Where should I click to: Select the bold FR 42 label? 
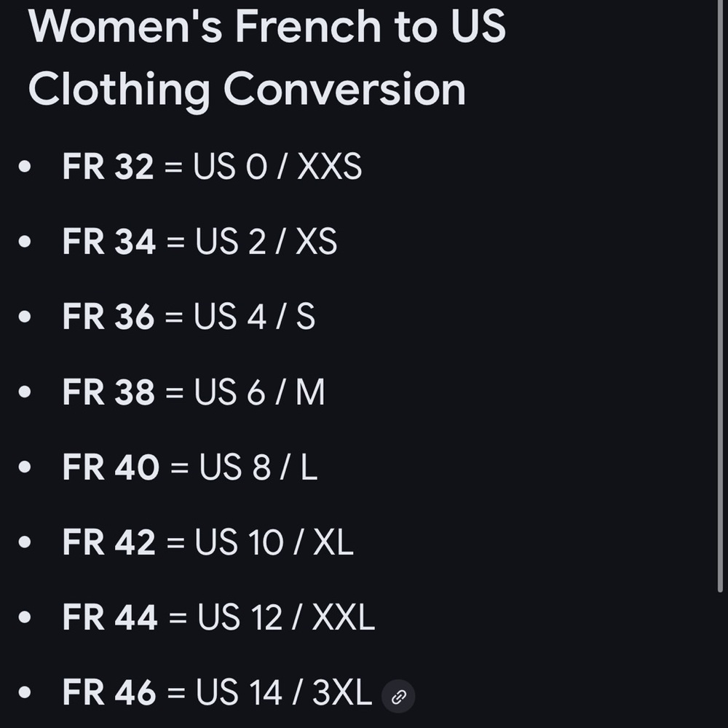pyautogui.click(x=108, y=542)
